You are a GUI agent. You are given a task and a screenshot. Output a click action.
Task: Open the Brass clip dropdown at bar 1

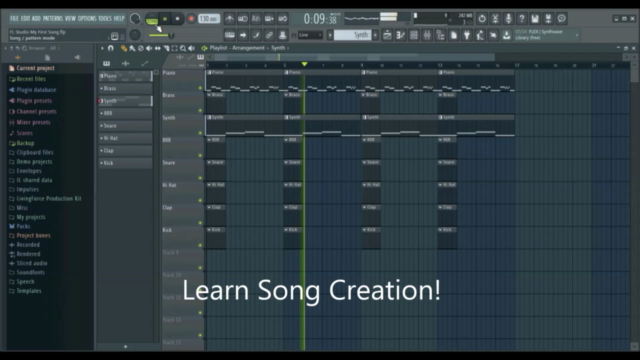[209, 95]
